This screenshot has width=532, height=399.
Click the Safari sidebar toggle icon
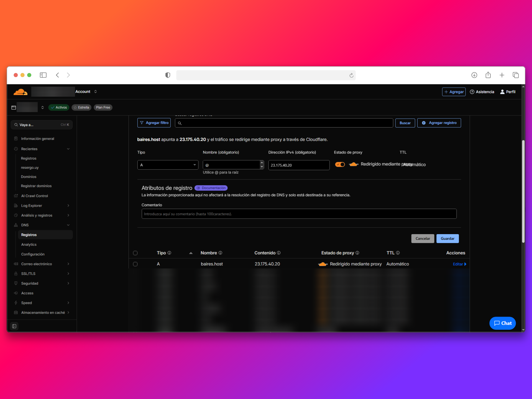(43, 75)
